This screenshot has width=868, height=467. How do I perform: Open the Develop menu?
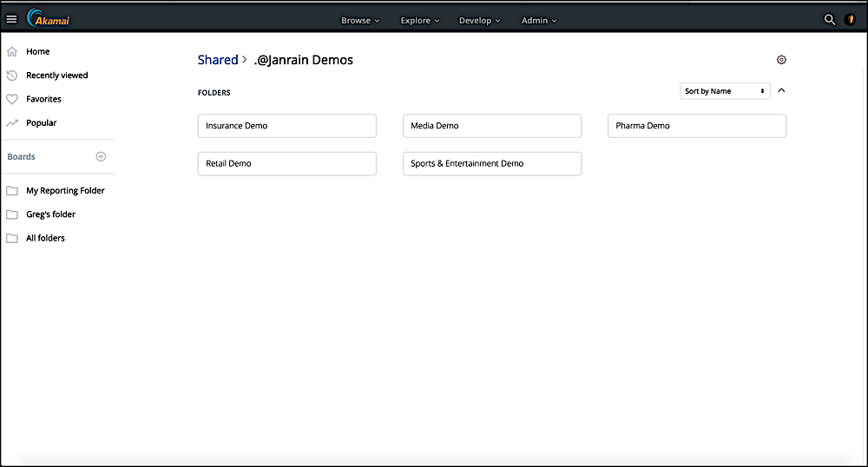(x=479, y=20)
